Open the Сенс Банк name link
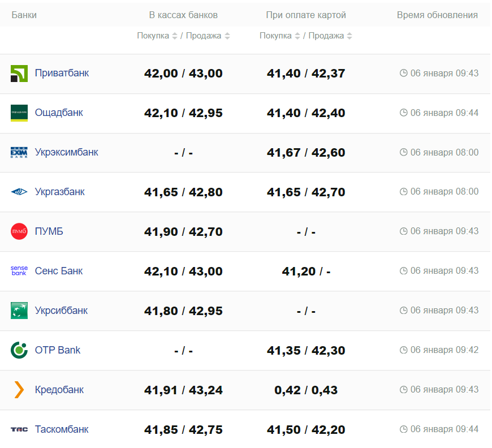 [59, 271]
